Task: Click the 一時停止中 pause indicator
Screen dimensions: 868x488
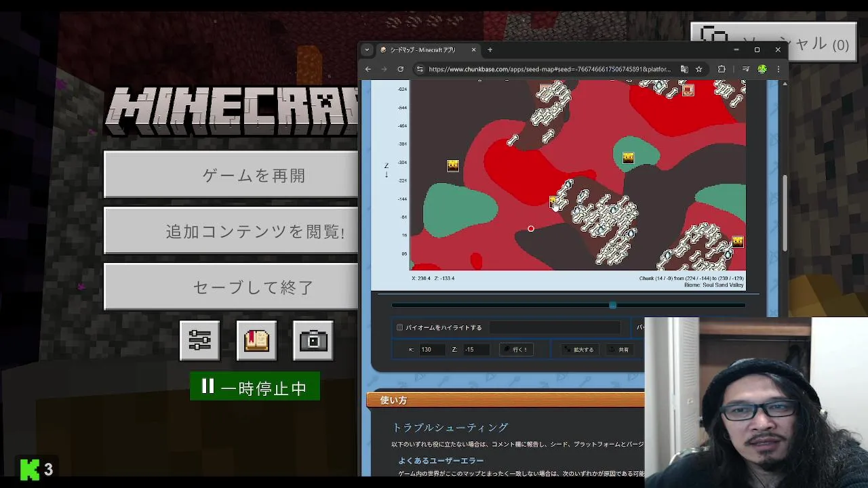Action: pos(255,388)
